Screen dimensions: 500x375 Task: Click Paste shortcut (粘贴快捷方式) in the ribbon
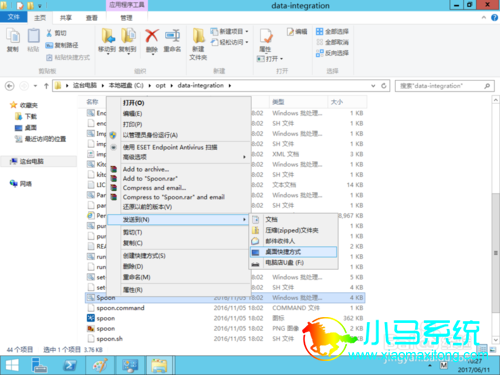[x=68, y=57]
